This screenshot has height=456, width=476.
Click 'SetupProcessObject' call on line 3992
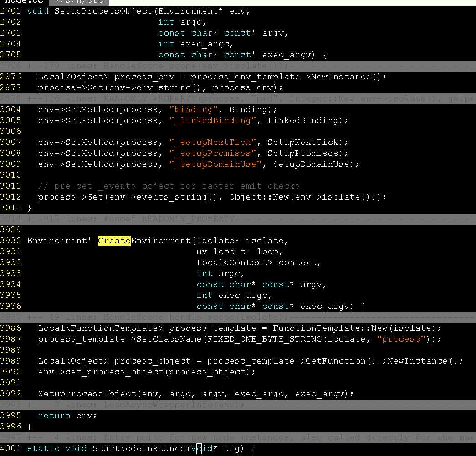point(87,394)
